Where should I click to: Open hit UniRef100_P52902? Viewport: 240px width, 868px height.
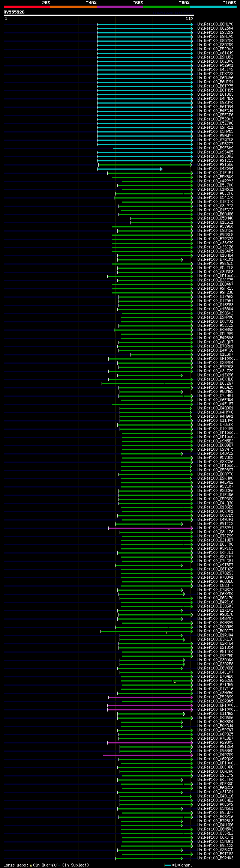pyautogui.click(x=215, y=49)
